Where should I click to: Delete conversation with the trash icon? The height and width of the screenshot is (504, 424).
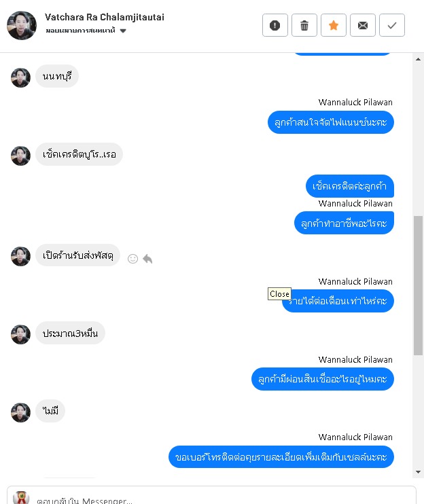tap(304, 25)
